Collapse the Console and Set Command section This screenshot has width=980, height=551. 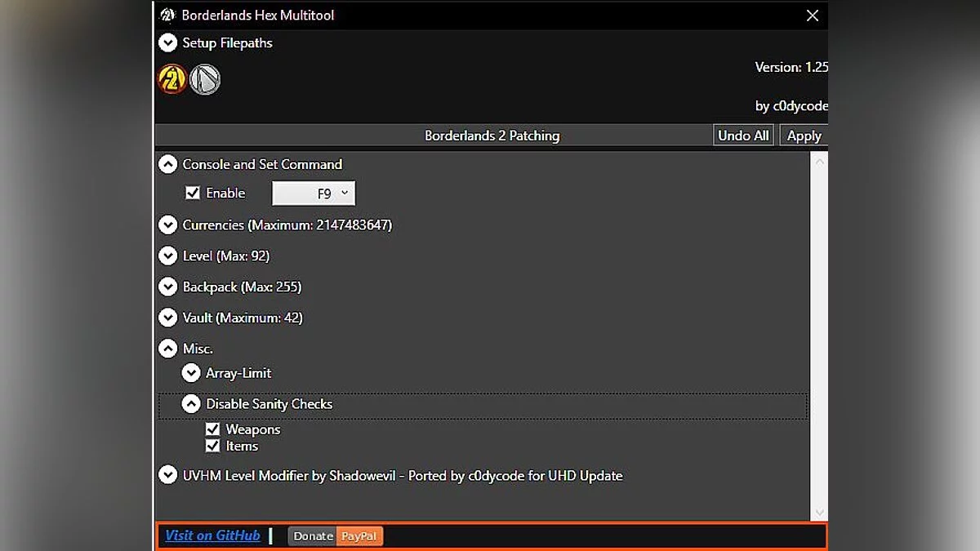[168, 164]
